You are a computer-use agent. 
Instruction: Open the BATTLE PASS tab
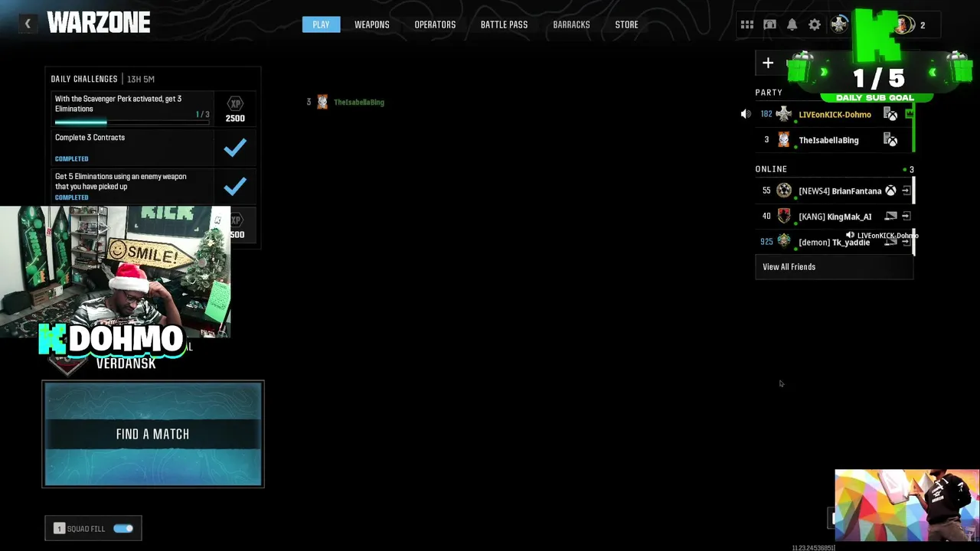(504, 24)
